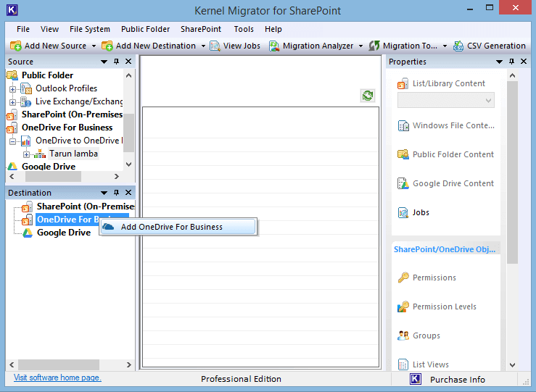Select SharePoint (On-Premises) in Destination tree
Viewport: 536px width, 392px height.
[86, 207]
